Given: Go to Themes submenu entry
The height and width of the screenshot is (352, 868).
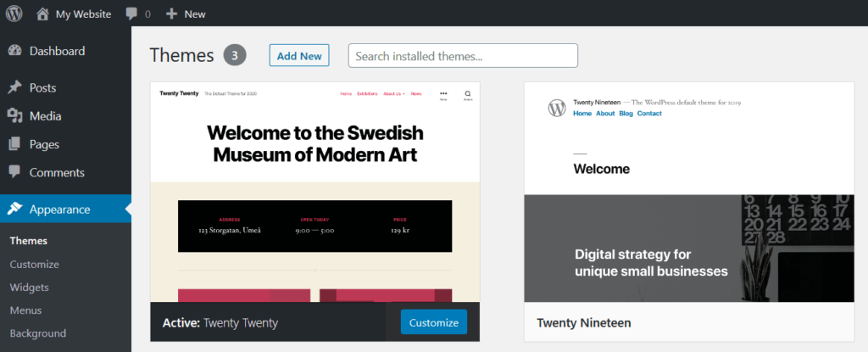Looking at the screenshot, I should tap(28, 241).
